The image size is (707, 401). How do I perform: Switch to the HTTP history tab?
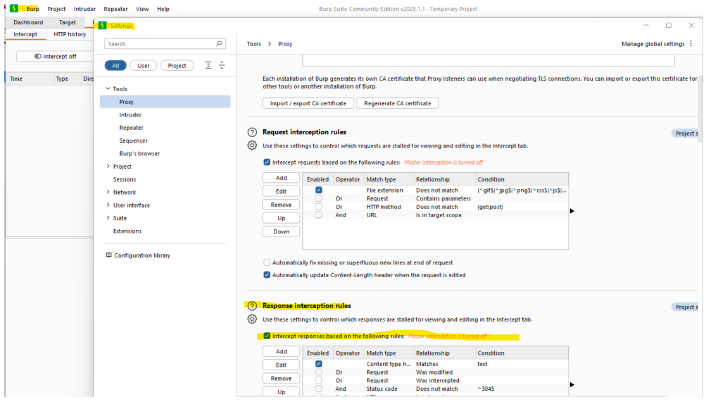pyautogui.click(x=69, y=34)
